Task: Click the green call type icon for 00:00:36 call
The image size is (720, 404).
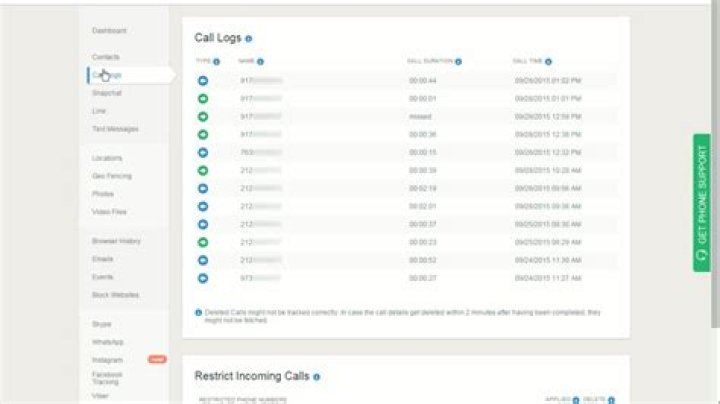Action: [203, 135]
